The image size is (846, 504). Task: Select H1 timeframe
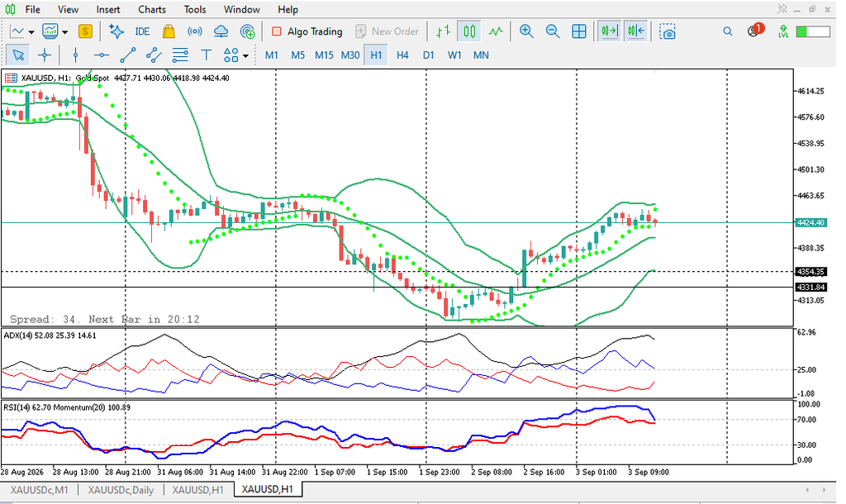[376, 55]
